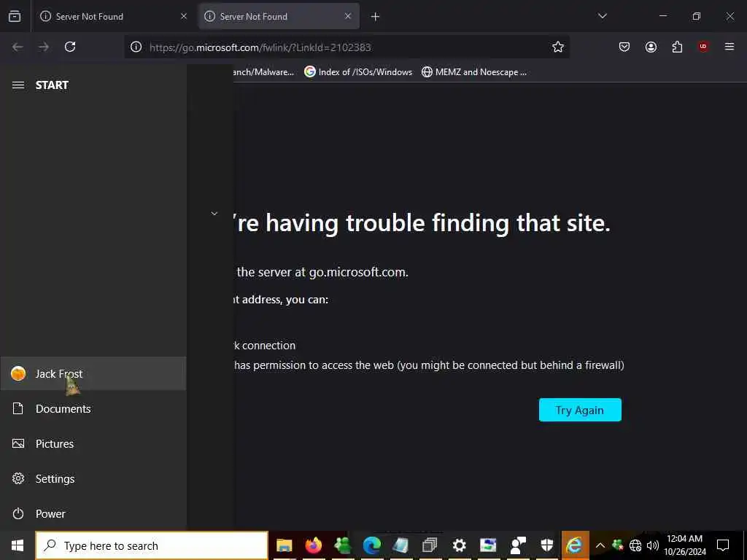Open Pictures from the Start menu
Screen dimensions: 747x560
[93, 444]
